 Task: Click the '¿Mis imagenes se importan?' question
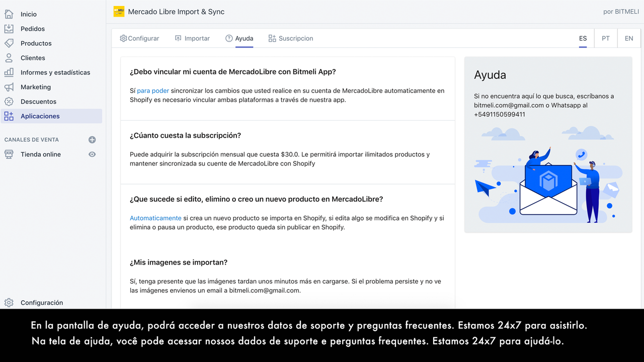[179, 262]
